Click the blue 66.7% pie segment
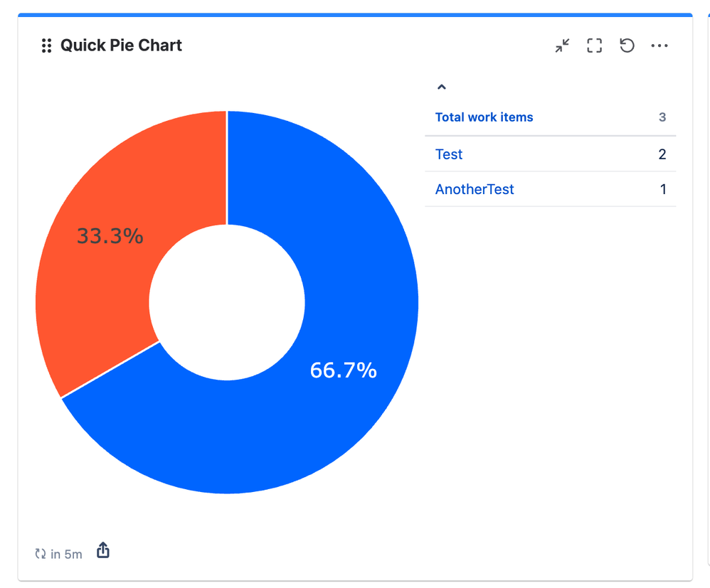The width and height of the screenshot is (710, 588). (344, 370)
